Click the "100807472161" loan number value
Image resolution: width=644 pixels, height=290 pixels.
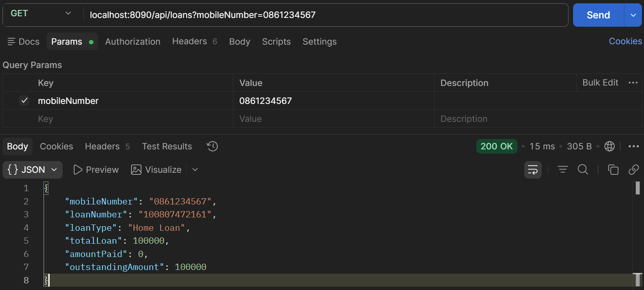click(175, 214)
